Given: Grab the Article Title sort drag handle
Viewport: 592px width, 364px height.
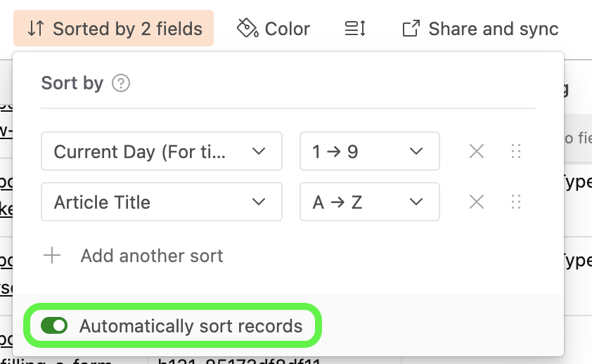Looking at the screenshot, I should [516, 202].
